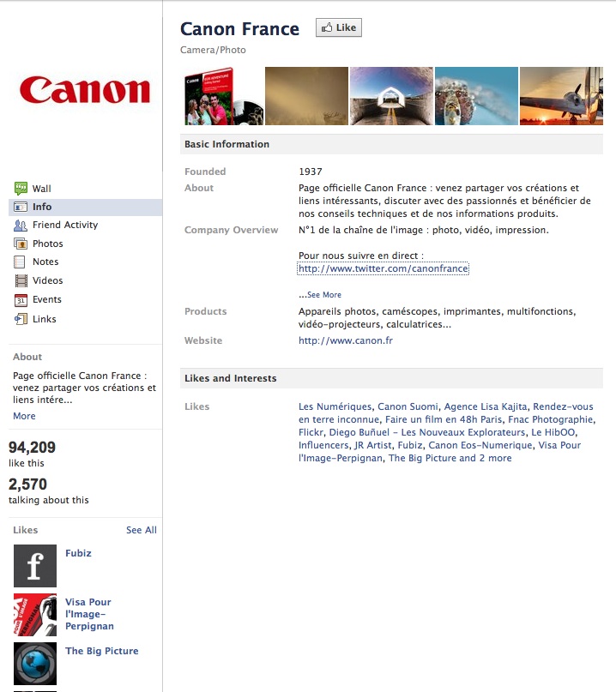
Task: Open Agence Lisa Kajita page link
Action: (486, 406)
